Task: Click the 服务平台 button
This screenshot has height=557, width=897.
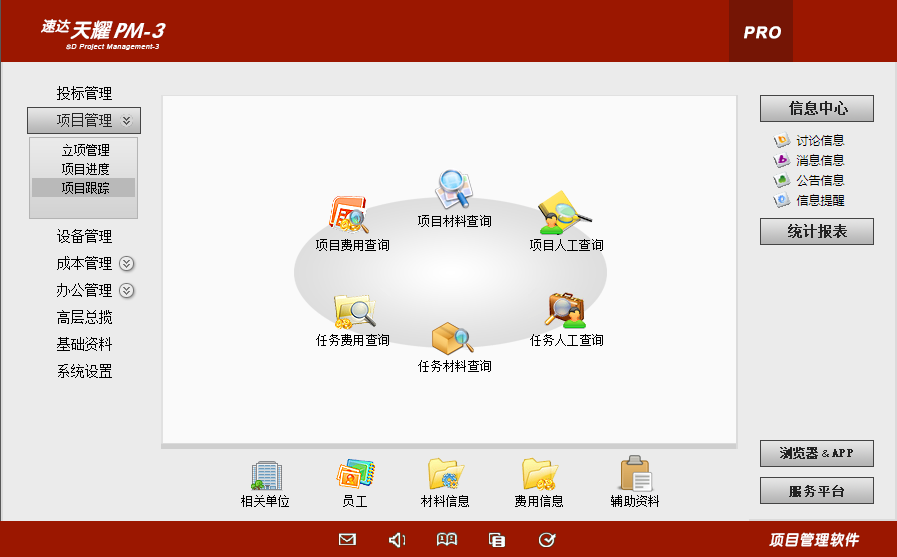Action: [816, 491]
